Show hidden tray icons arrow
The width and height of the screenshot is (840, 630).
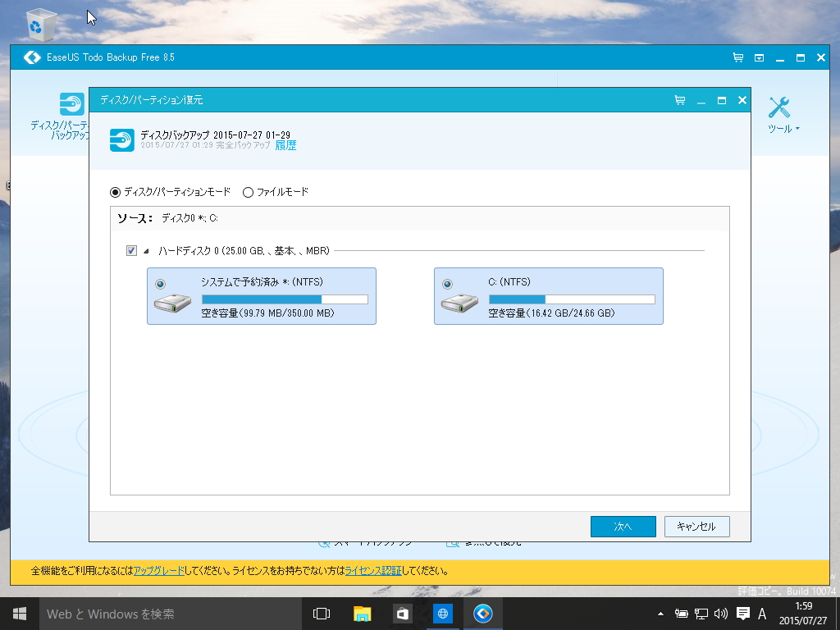660,614
